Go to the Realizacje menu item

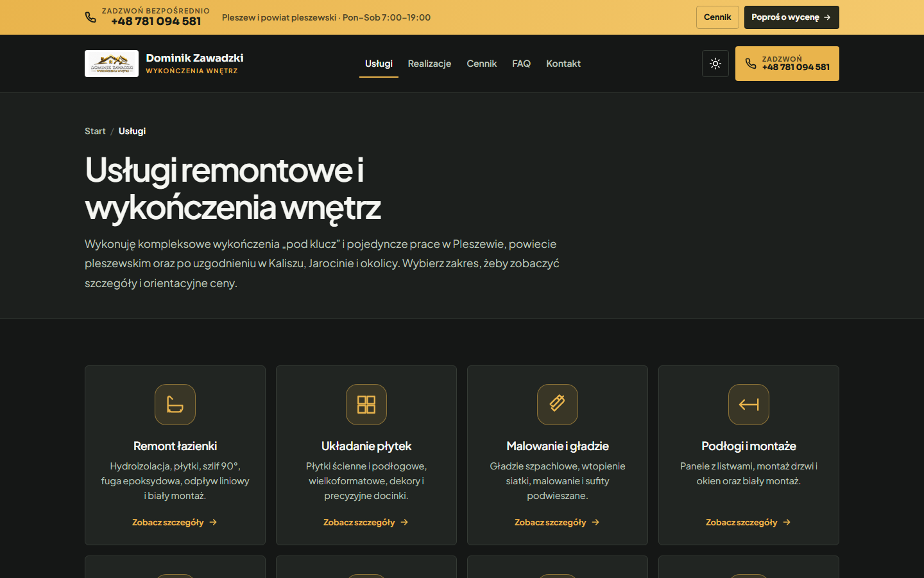429,64
